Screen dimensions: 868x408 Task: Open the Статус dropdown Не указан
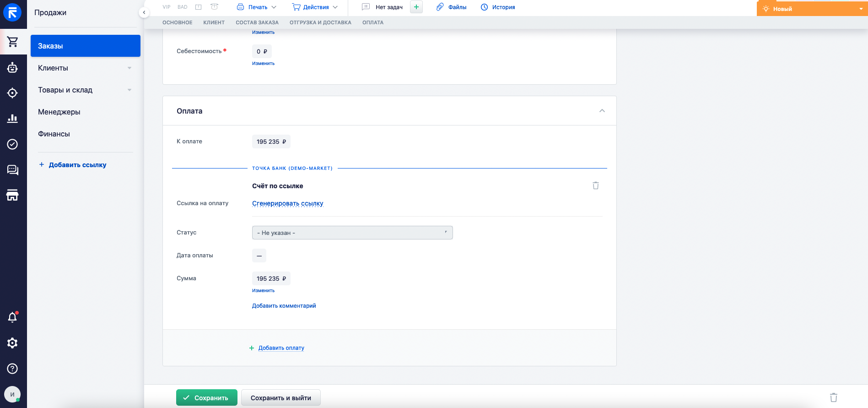(x=352, y=233)
